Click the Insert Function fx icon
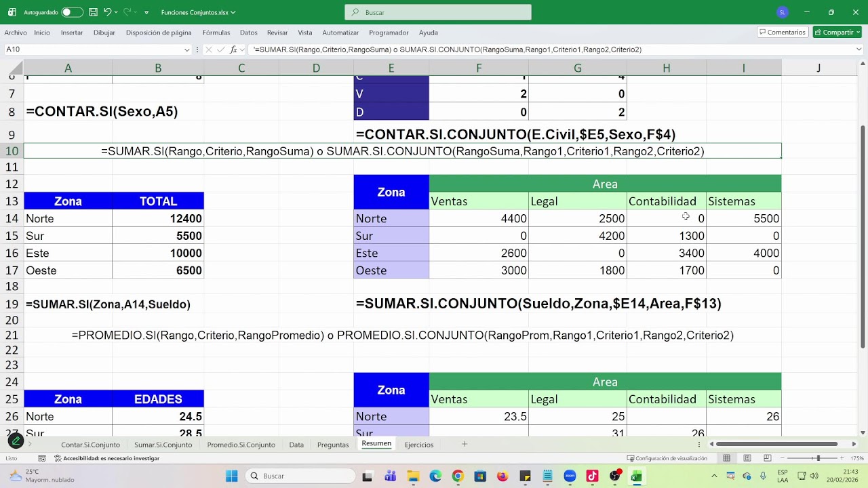This screenshot has width=868, height=488. click(233, 49)
